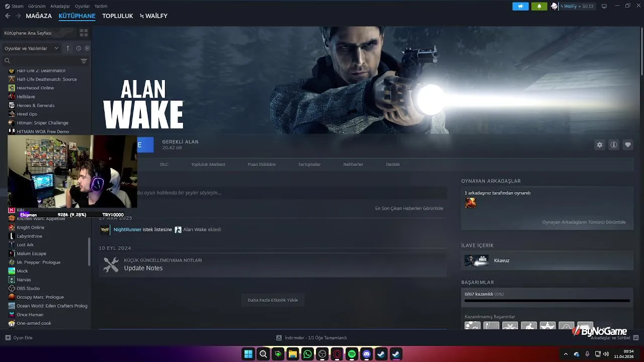Image resolution: width=644 pixels, height=362 pixels.
Task: Open the NightRunner profile link
Action: pos(127,230)
